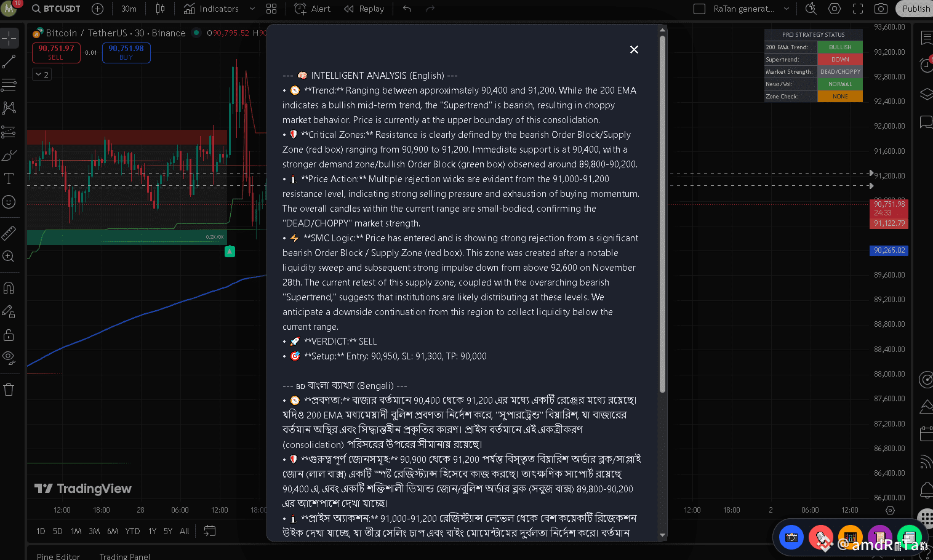Open go-to-date calendar icon

click(209, 530)
